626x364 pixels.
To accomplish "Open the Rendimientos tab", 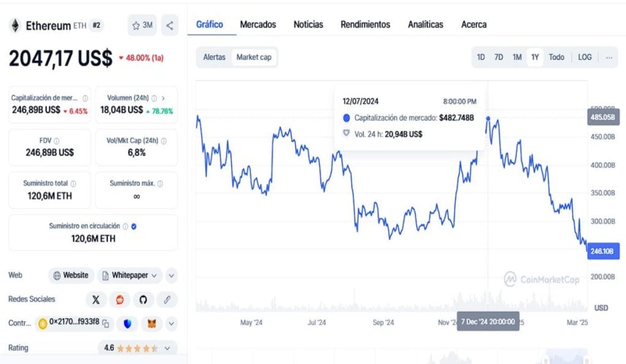I will point(366,24).
